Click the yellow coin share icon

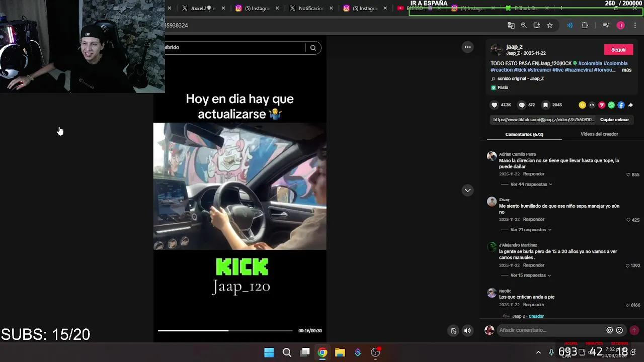tap(582, 105)
